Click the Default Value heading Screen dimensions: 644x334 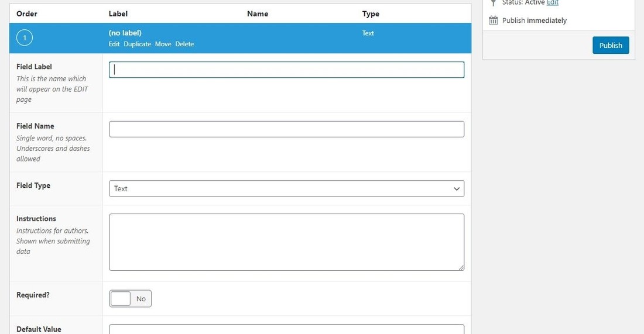coord(39,329)
